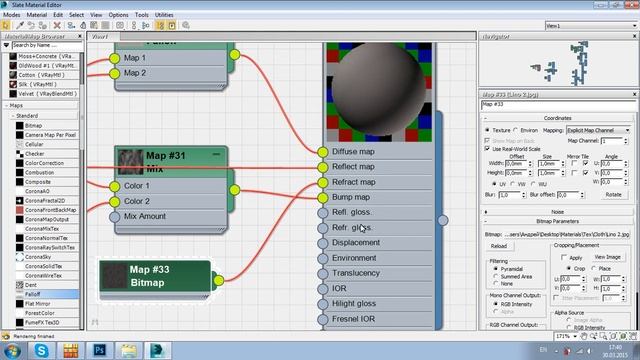Click the Map #33 Bitmap output socket
Image resolution: width=640 pixels, height=360 pixels.
click(218, 280)
